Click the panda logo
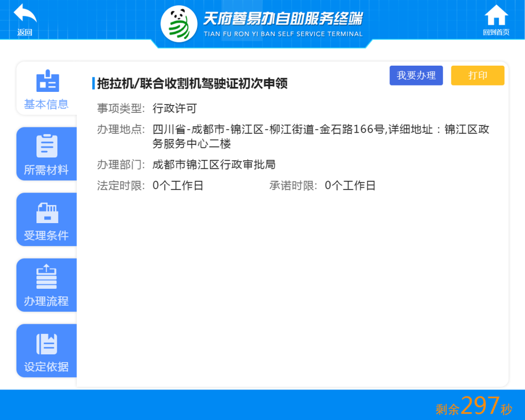This screenshot has width=525, height=420. point(179,24)
